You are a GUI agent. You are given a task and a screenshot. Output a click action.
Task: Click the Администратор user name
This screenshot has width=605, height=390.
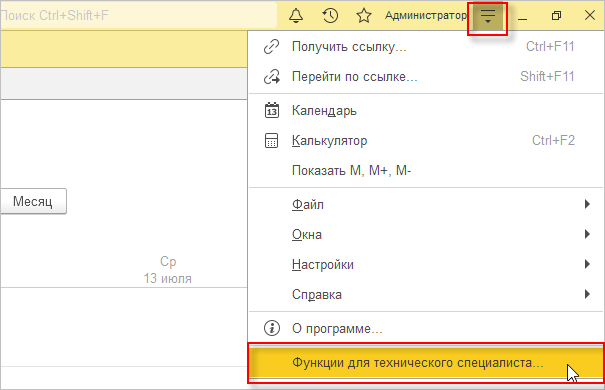tap(426, 15)
